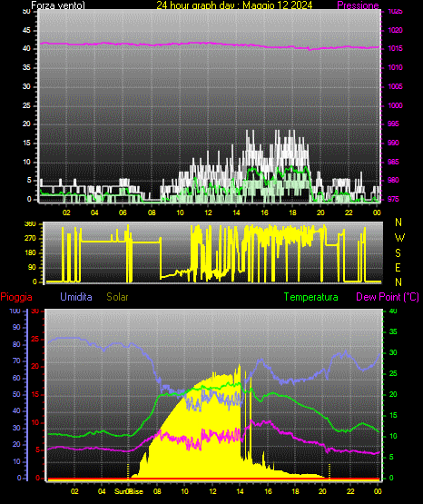This screenshot has width=423, height=504.
Task: Click the 18 hour tick on the wind graph
Action: click(x=292, y=212)
